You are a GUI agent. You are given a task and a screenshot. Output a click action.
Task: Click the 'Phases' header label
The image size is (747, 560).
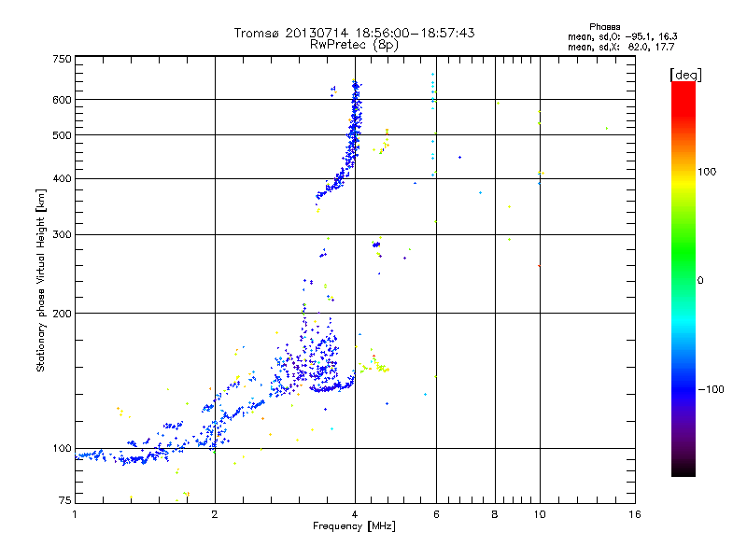pyautogui.click(x=604, y=27)
